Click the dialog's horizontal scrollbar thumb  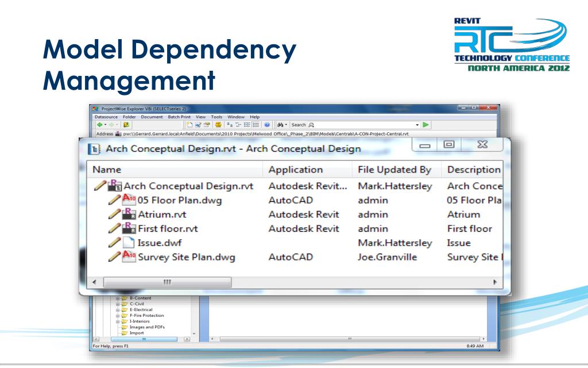click(167, 282)
